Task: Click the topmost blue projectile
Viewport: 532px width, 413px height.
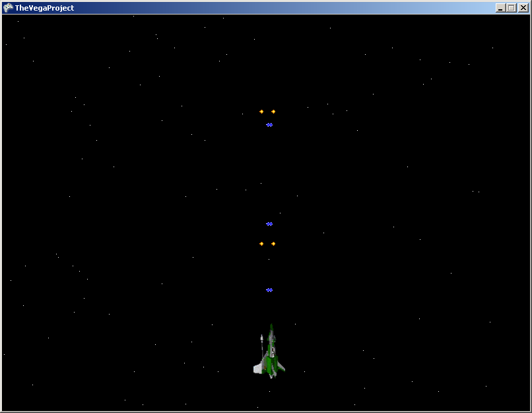Action: (x=269, y=125)
